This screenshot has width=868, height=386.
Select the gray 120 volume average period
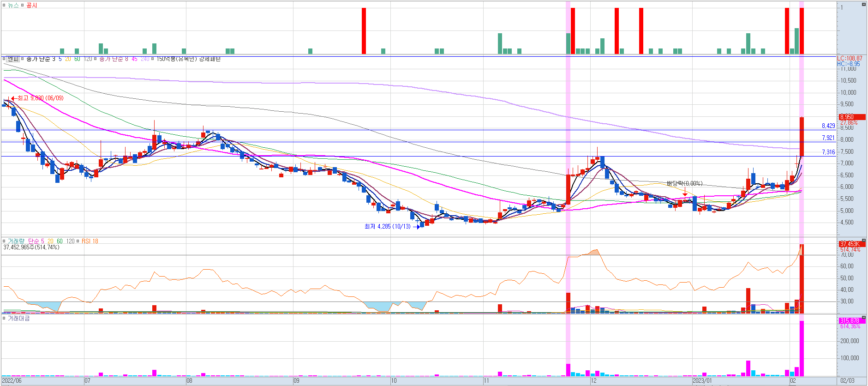click(70, 241)
